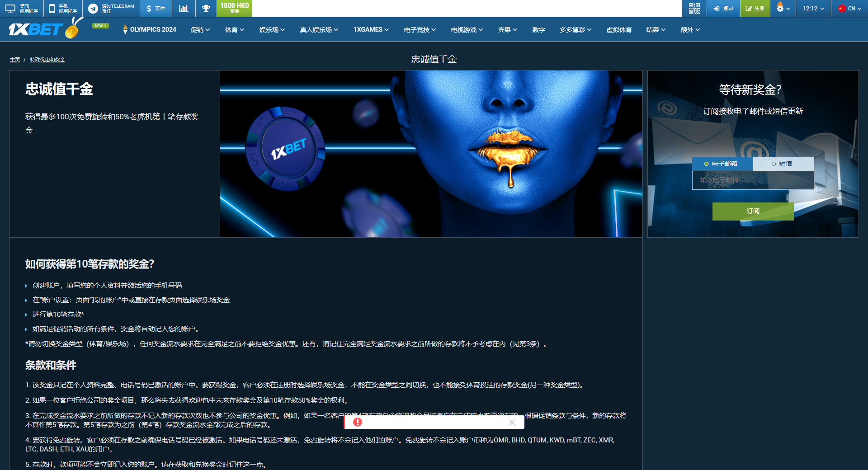The width and height of the screenshot is (868, 470).
Task: Click the red exclamation alert icon
Action: 358,422
